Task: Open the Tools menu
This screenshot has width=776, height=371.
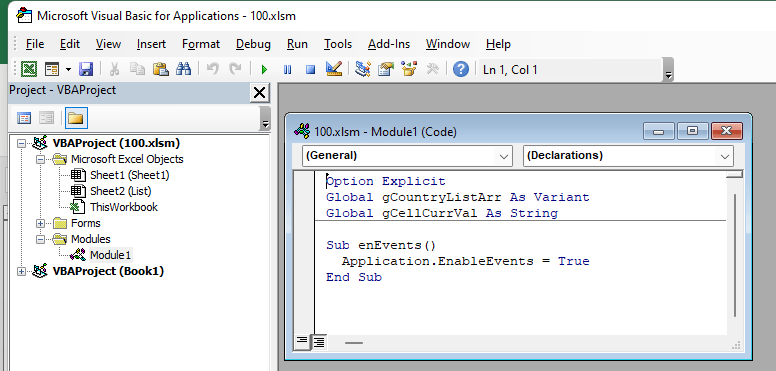Action: [x=338, y=44]
